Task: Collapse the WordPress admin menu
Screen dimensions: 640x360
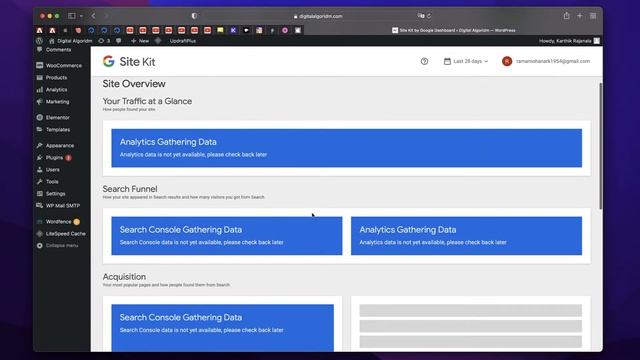Action: [58, 246]
